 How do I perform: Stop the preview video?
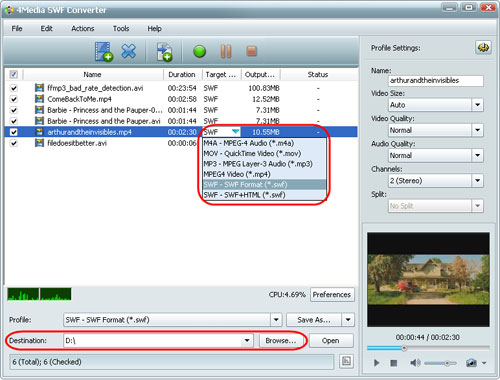[394, 363]
